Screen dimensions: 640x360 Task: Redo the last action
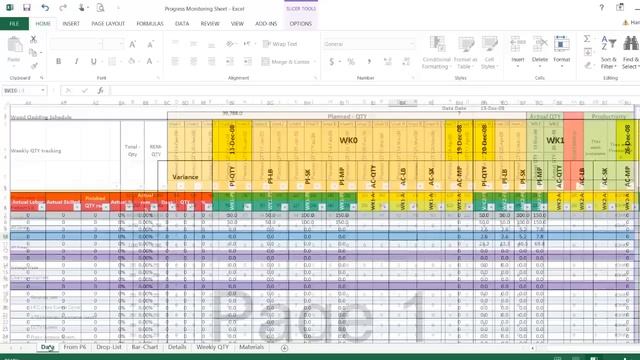coord(63,7)
